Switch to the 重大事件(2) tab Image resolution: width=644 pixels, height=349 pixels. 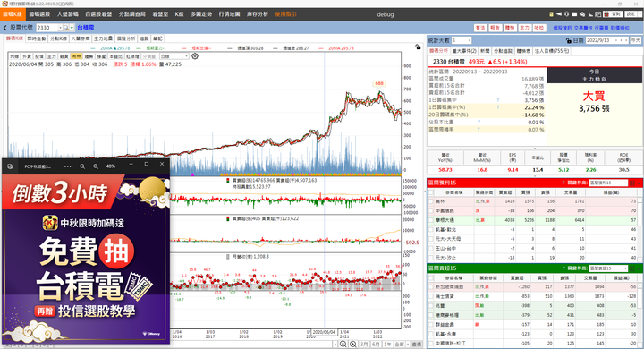coord(464,51)
